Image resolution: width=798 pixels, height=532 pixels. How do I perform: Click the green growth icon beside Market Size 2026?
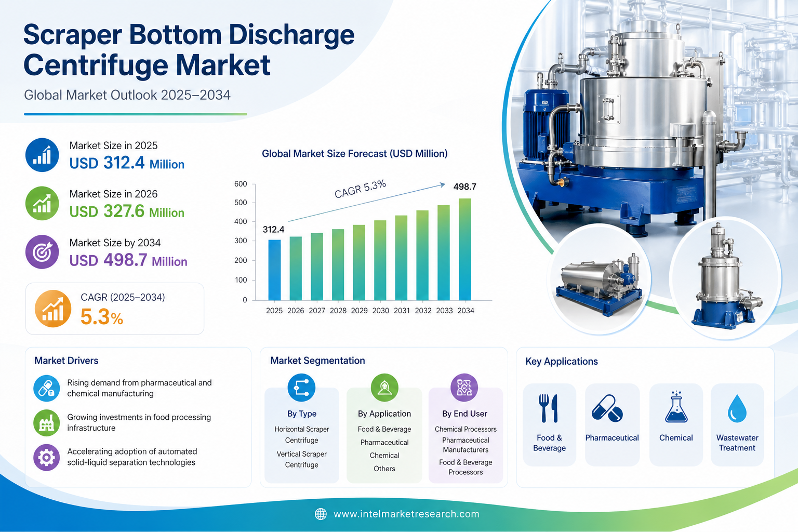[42, 203]
